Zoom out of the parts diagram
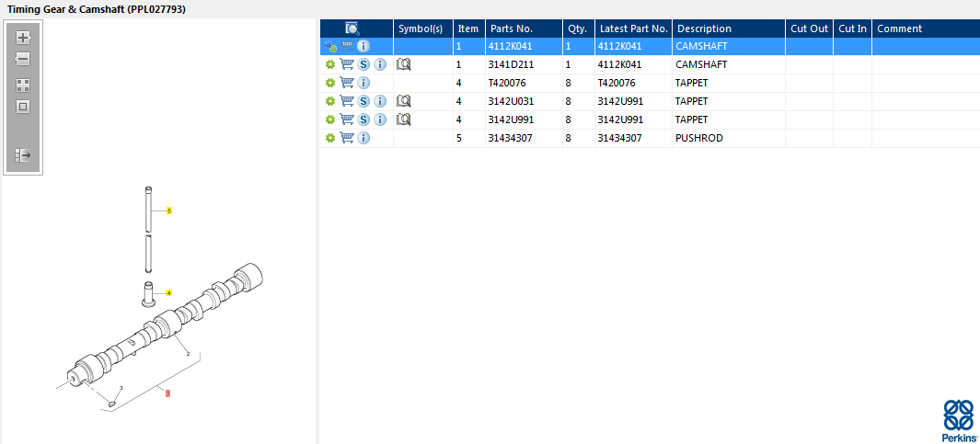The image size is (980, 444). coord(23,60)
